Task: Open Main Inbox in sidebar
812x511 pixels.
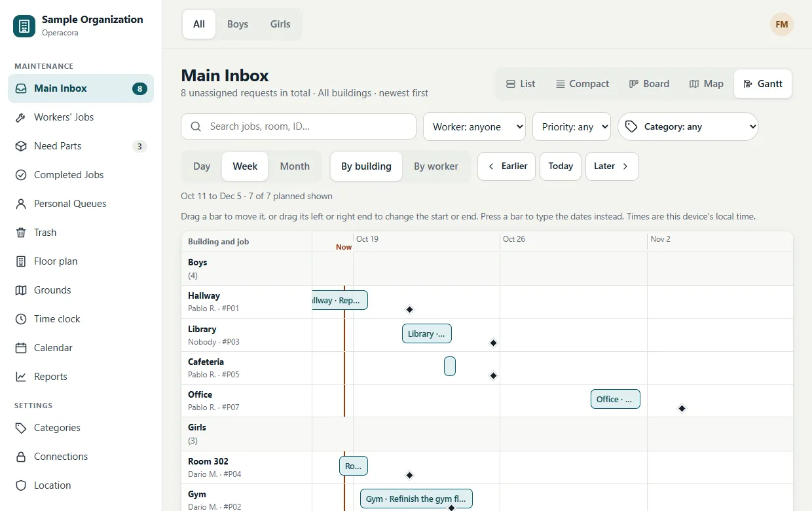Action: 81,88
